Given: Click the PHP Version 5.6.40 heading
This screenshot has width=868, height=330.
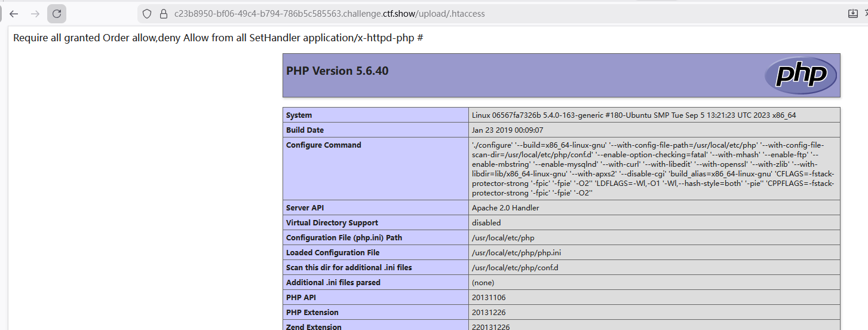Looking at the screenshot, I should [337, 71].
